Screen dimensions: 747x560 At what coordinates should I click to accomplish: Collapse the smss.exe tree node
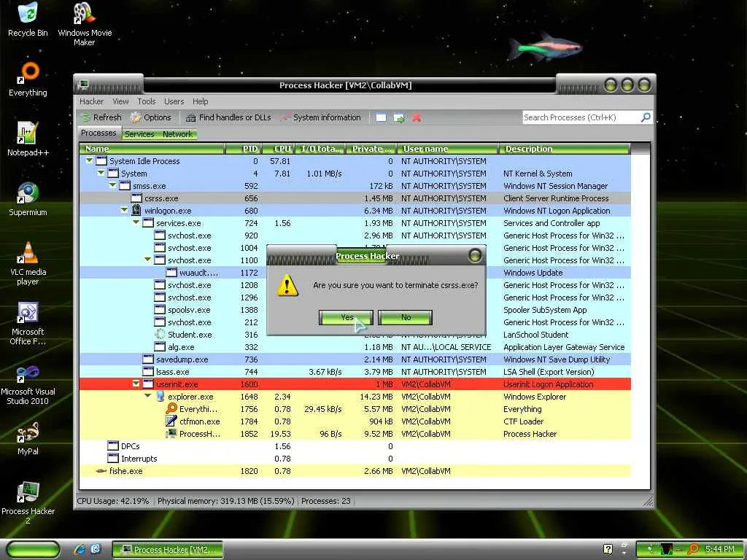112,186
